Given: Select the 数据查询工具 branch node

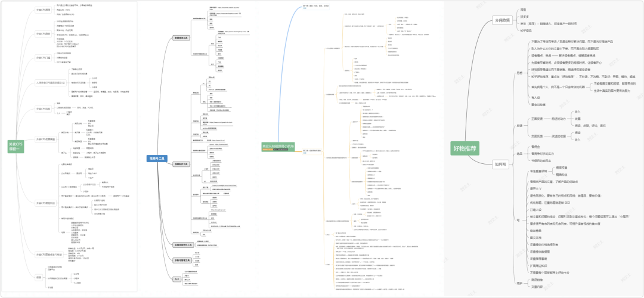Looking at the screenshot, I should pos(181,38).
